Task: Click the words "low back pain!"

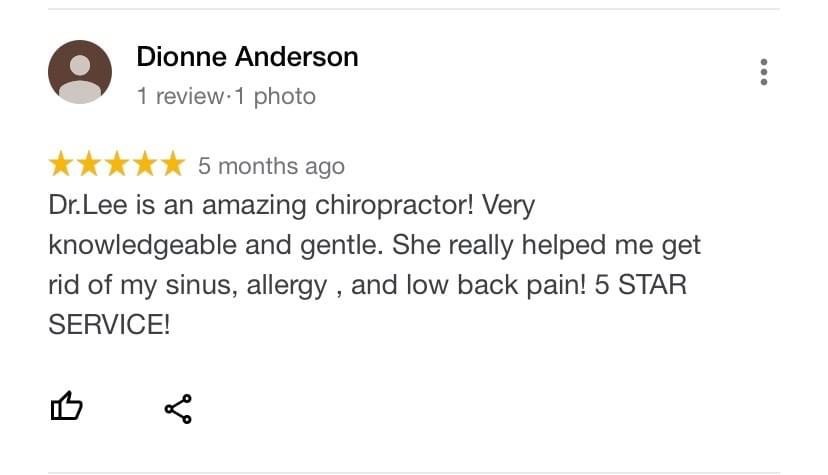Action: [x=498, y=285]
